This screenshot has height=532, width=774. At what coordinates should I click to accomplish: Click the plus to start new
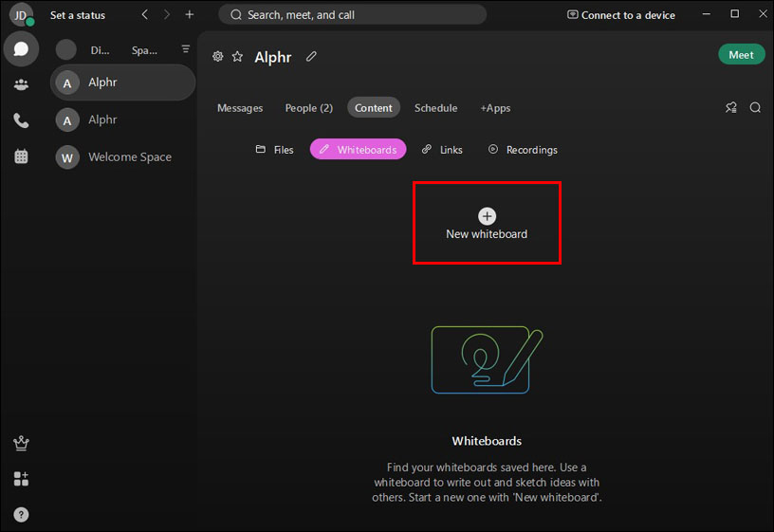click(190, 15)
